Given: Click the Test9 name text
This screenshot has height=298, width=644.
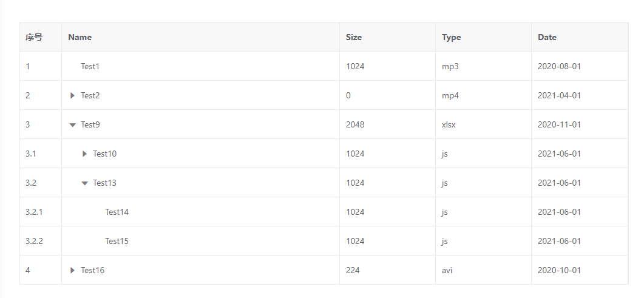Looking at the screenshot, I should [90, 124].
